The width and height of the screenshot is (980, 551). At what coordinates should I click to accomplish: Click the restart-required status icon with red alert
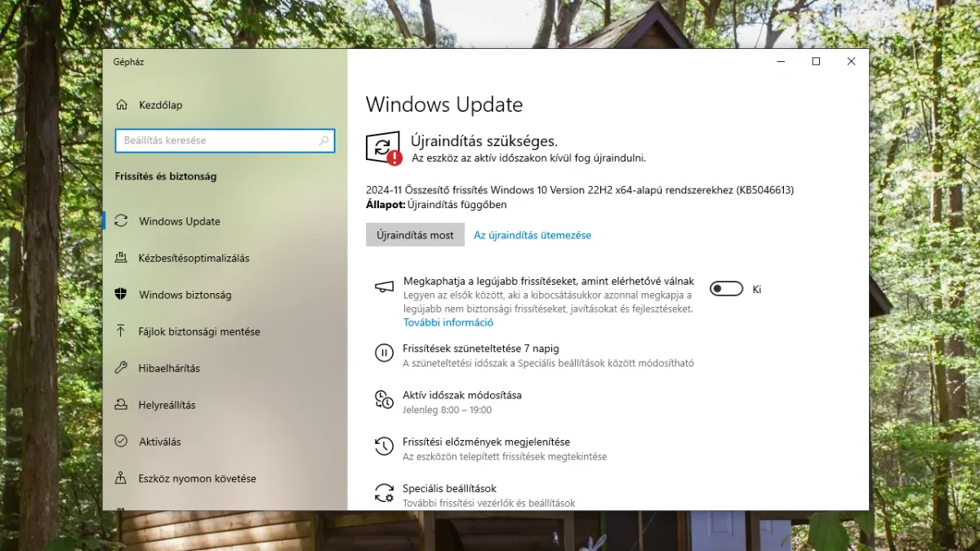[x=383, y=148]
